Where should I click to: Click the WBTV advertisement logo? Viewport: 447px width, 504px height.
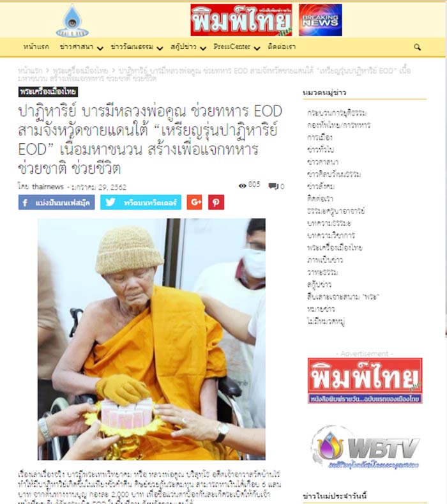pyautogui.click(x=365, y=447)
